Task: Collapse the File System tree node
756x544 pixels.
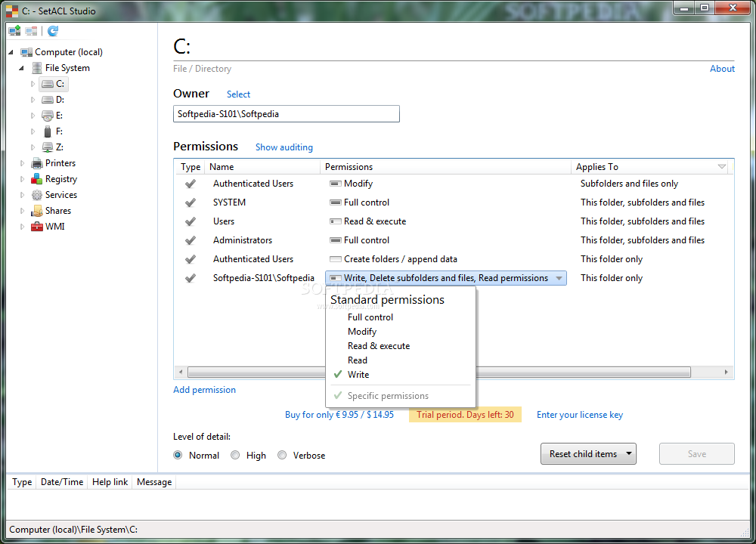Action: click(x=22, y=68)
